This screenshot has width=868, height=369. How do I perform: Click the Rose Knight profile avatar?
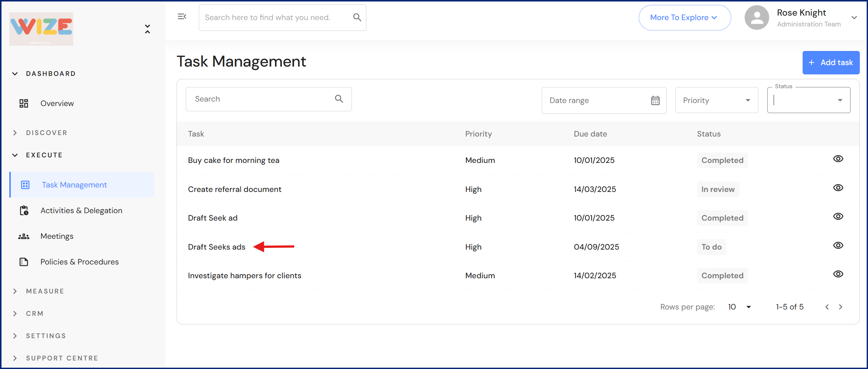[757, 18]
